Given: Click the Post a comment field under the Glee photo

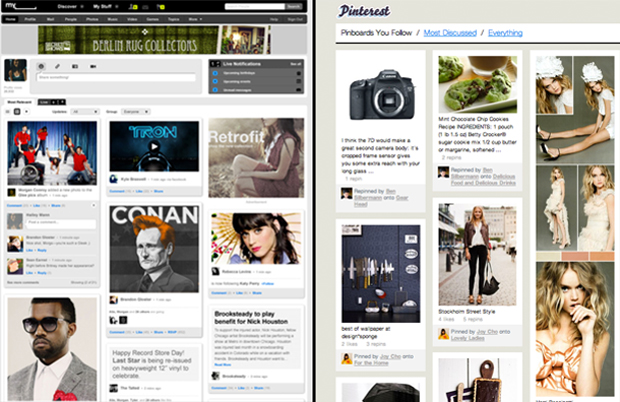Looking at the screenshot, I should pyautogui.click(x=61, y=223).
